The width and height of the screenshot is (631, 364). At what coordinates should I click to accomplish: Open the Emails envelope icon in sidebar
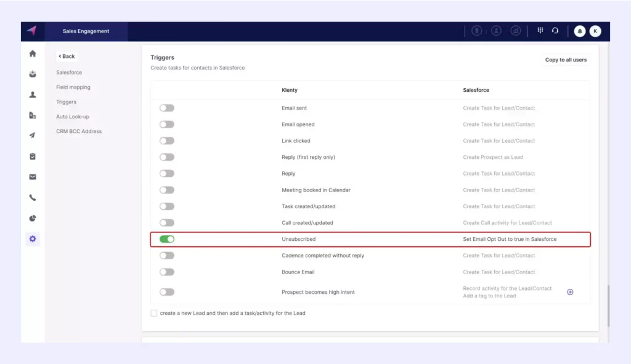[33, 177]
